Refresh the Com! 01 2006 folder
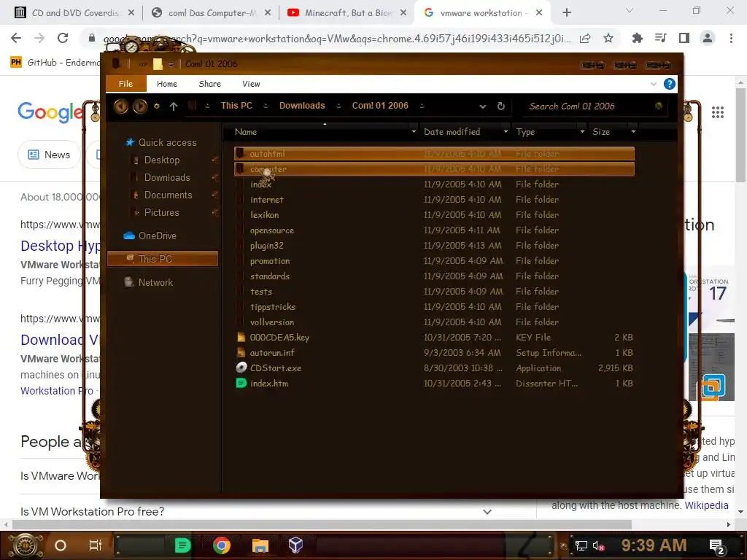This screenshot has width=747, height=560. pos(500,106)
